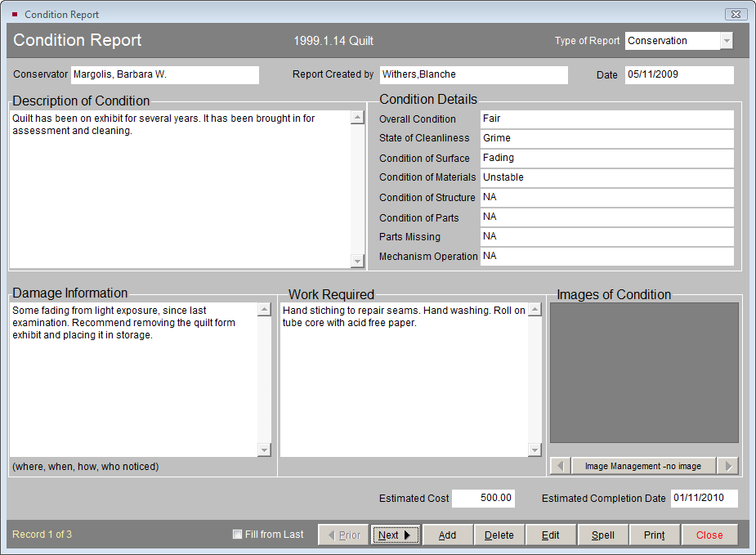This screenshot has width=756, height=555.
Task: Open Image Management for this record
Action: coord(643,465)
